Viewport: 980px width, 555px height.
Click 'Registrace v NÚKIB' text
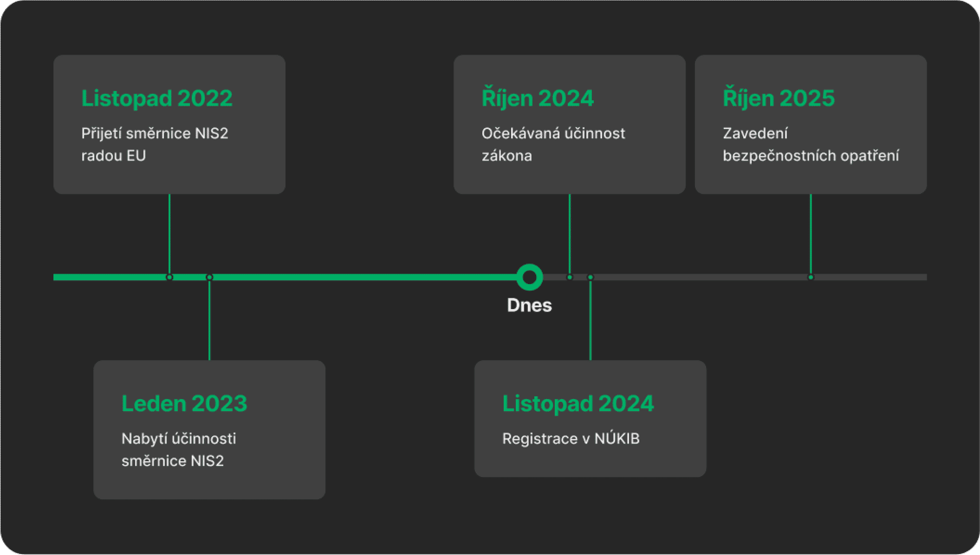pyautogui.click(x=571, y=439)
